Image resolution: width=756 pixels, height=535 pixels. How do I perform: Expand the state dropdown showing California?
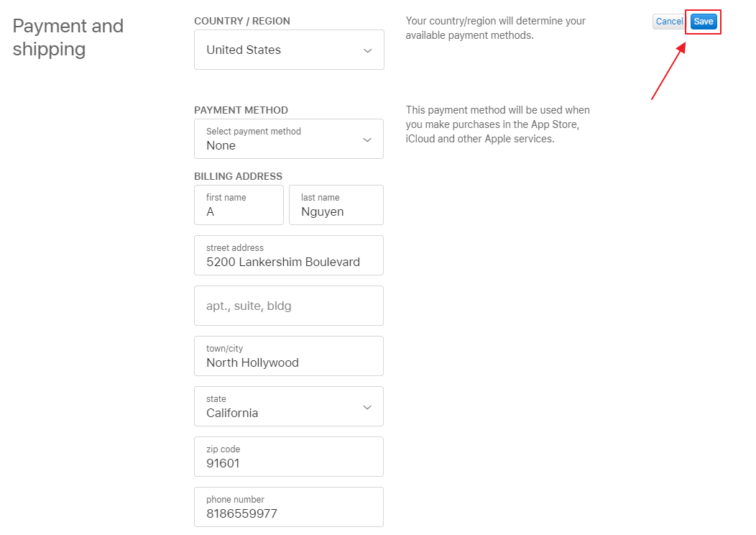point(289,406)
